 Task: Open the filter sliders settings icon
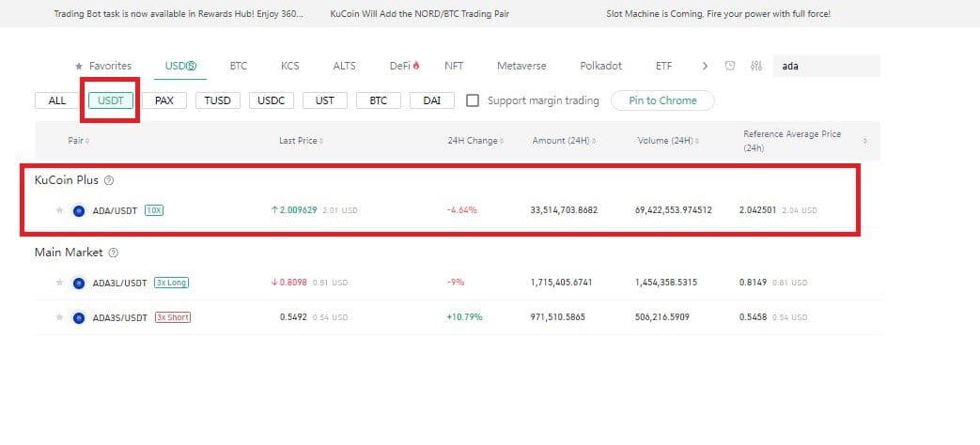point(756,66)
